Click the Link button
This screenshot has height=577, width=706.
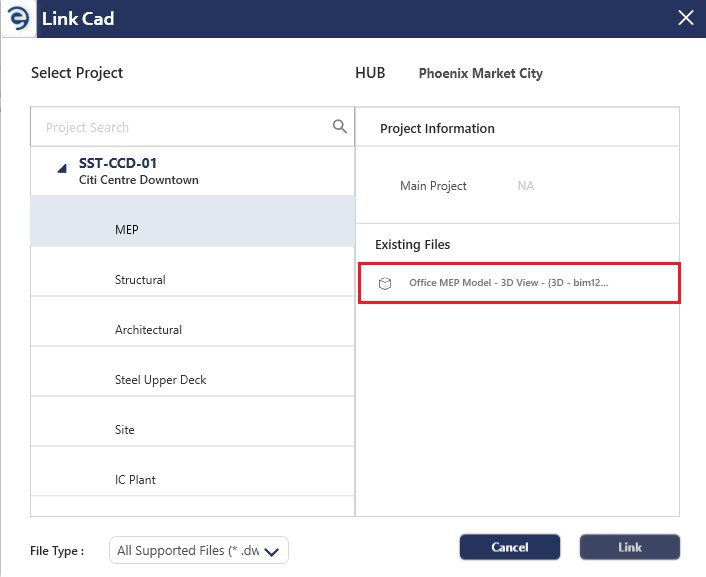[629, 547]
